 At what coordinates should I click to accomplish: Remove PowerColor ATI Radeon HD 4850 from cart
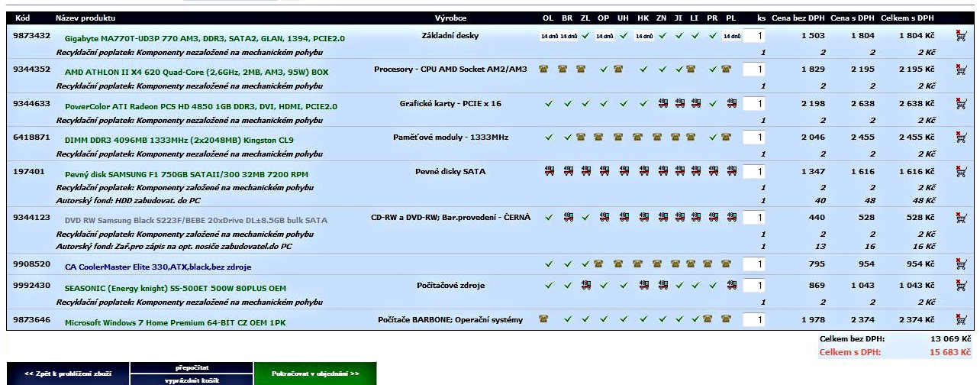click(961, 103)
